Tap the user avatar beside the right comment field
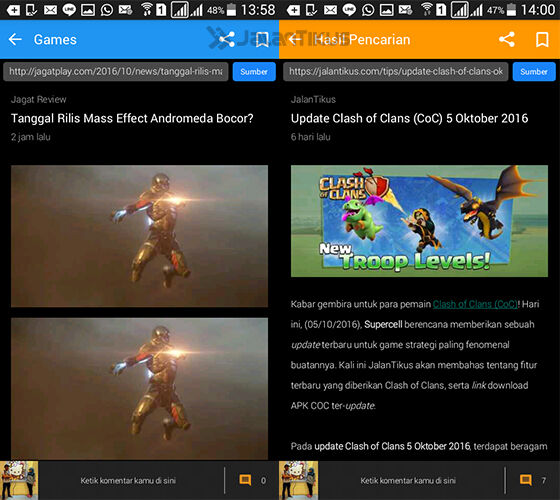 (x=299, y=480)
